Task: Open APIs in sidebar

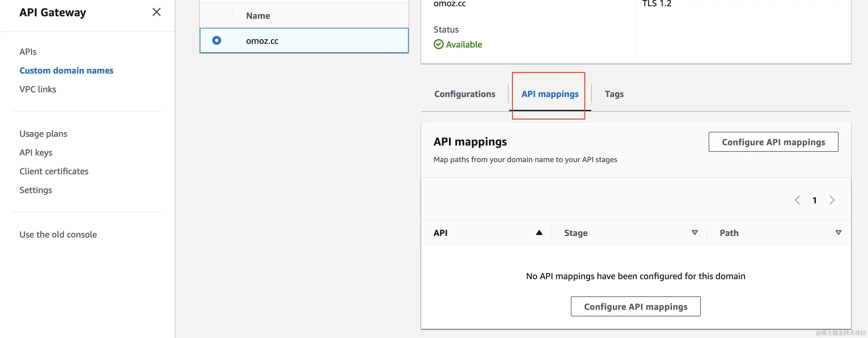Action: (x=28, y=52)
